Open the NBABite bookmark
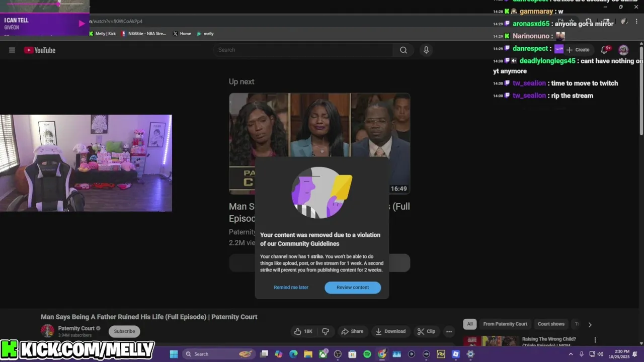Image resolution: width=644 pixels, height=362 pixels. click(143, 34)
